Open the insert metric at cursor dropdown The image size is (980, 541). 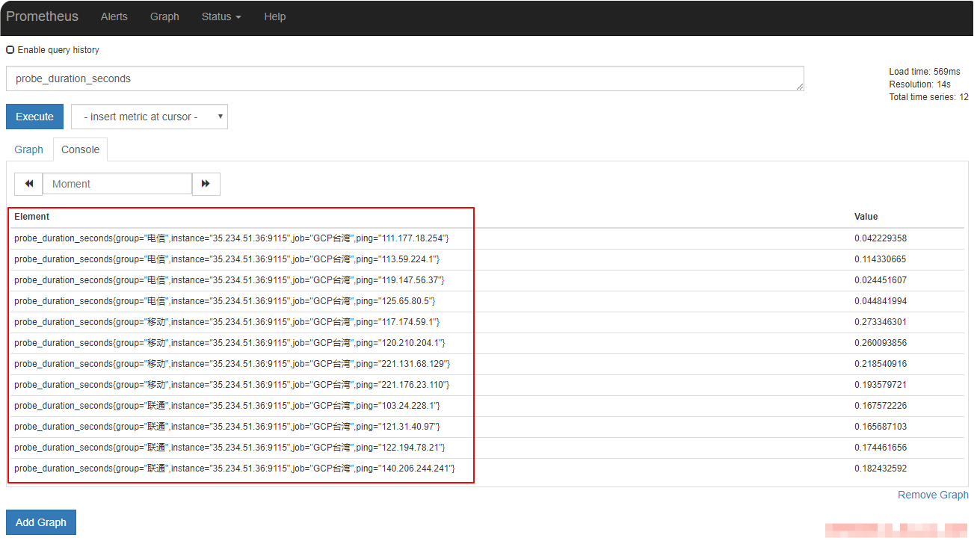click(150, 117)
